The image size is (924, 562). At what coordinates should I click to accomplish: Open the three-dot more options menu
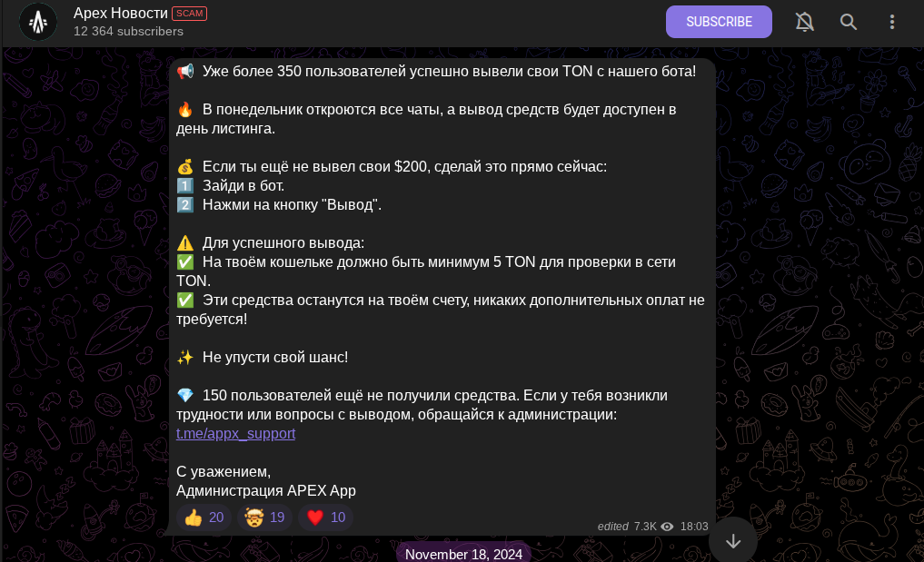[x=891, y=22]
